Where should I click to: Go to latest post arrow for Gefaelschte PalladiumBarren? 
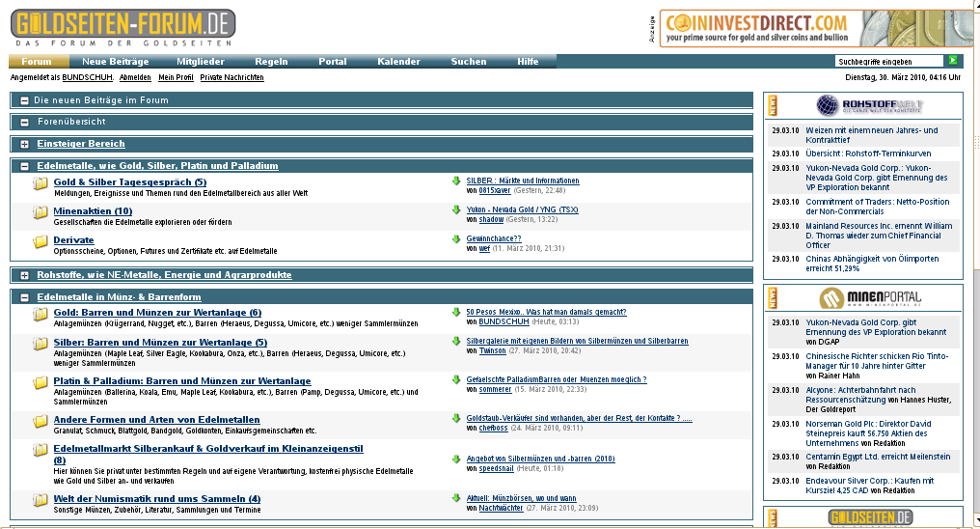(456, 379)
